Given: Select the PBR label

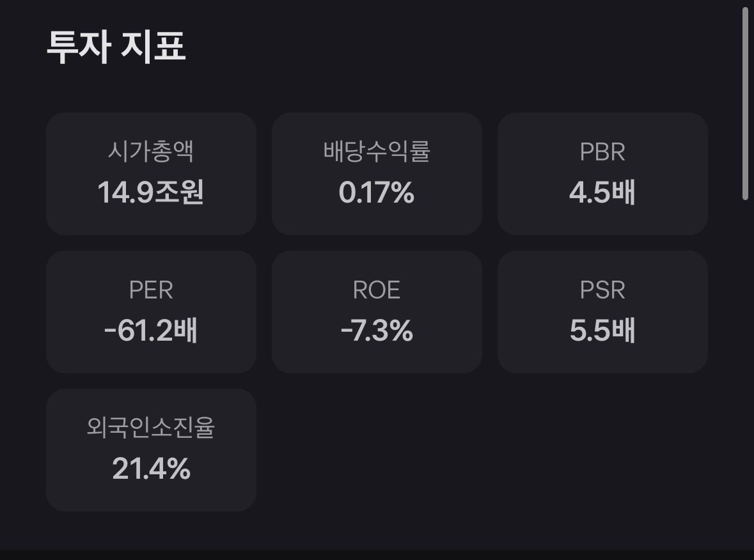Looking at the screenshot, I should (602, 152).
